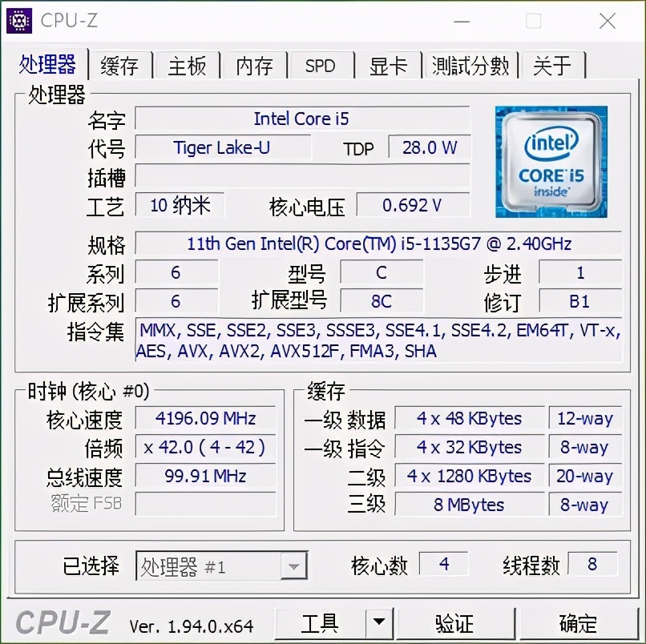646x644 pixels.
Task: Switch to the 显卡 tab
Action: tap(388, 66)
